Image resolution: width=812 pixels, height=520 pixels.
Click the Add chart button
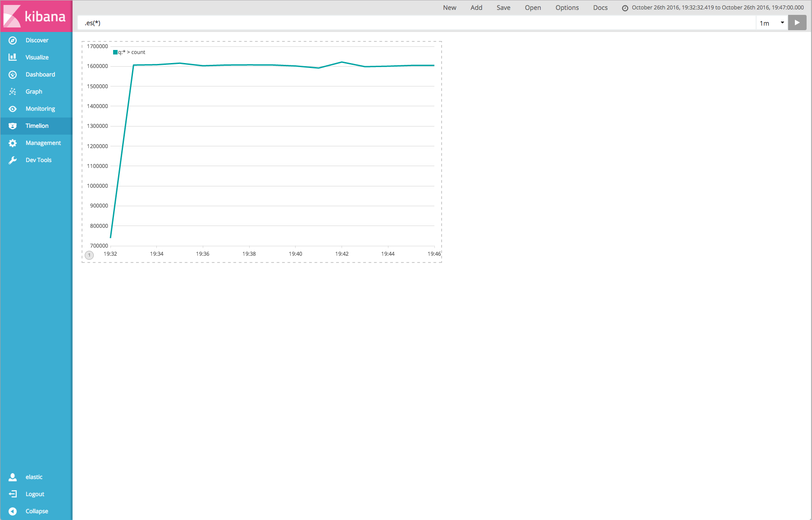(476, 8)
